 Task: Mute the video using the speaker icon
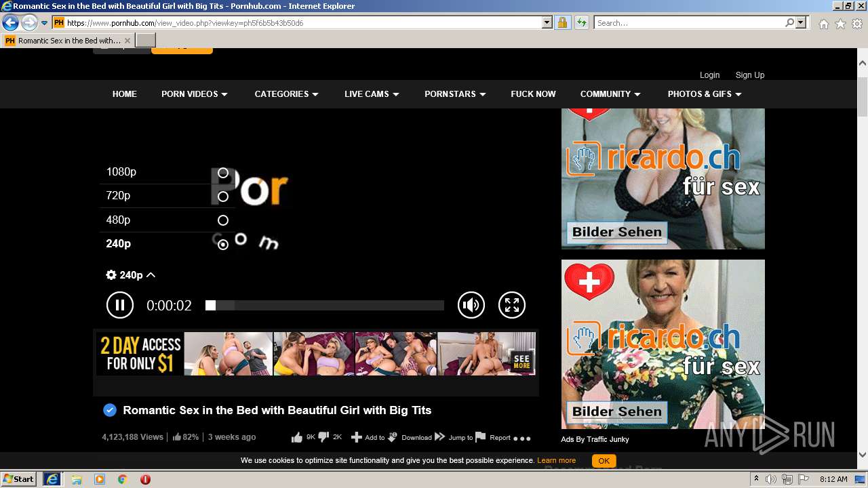click(x=471, y=305)
